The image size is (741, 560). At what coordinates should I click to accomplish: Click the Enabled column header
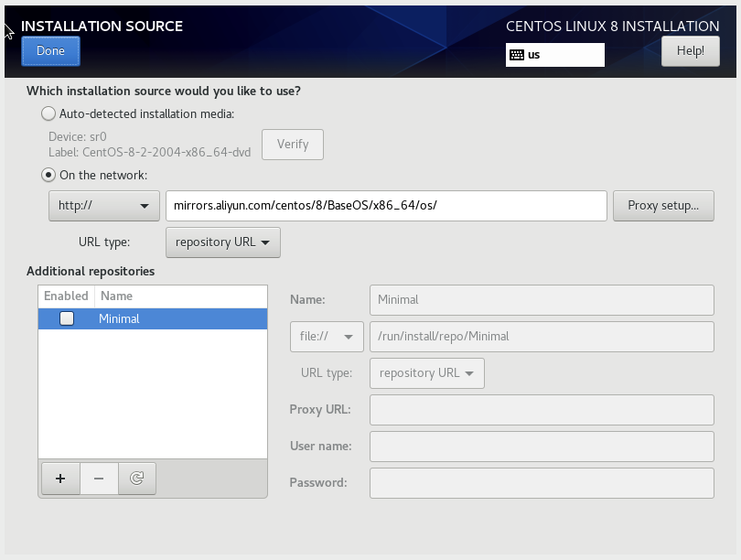point(66,296)
